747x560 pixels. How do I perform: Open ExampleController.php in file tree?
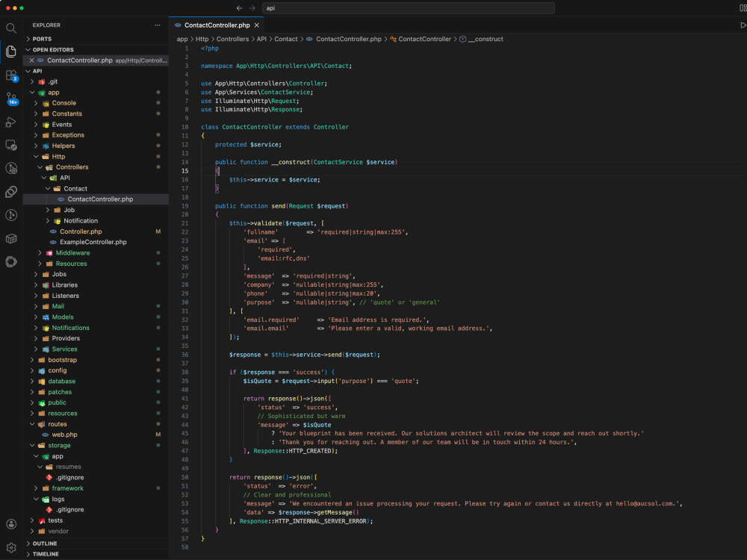point(96,242)
